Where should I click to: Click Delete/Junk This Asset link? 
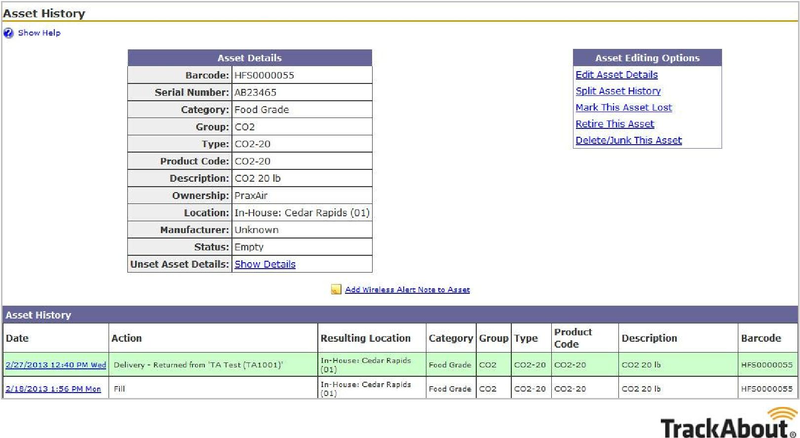tap(629, 140)
